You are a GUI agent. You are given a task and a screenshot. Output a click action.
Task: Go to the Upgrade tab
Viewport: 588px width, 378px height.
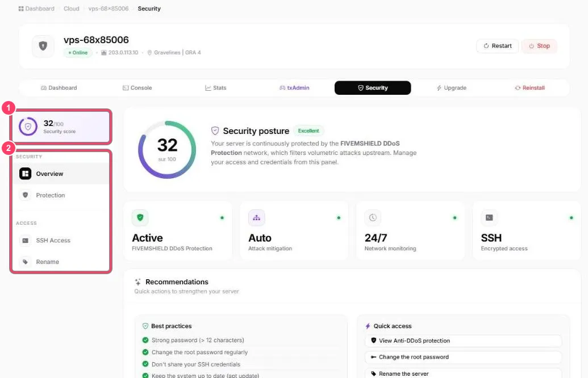pyautogui.click(x=452, y=88)
